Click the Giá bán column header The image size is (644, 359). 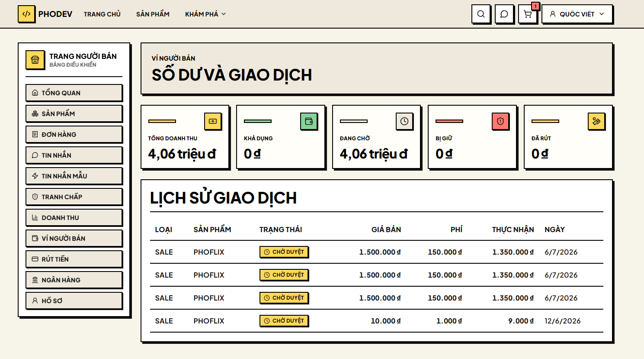[x=386, y=230]
